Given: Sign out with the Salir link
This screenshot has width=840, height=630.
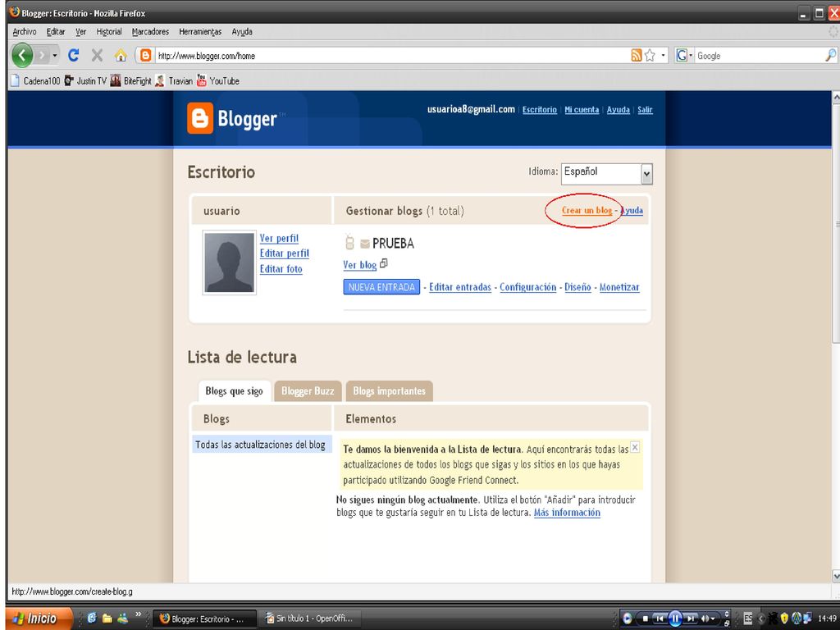Looking at the screenshot, I should pos(645,110).
